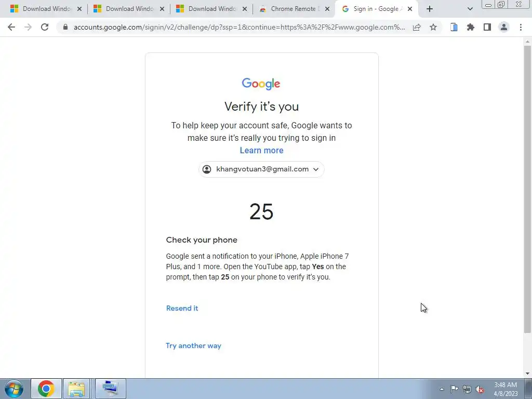Close the third Download Windows tab
The height and width of the screenshot is (399, 532).
(x=245, y=9)
